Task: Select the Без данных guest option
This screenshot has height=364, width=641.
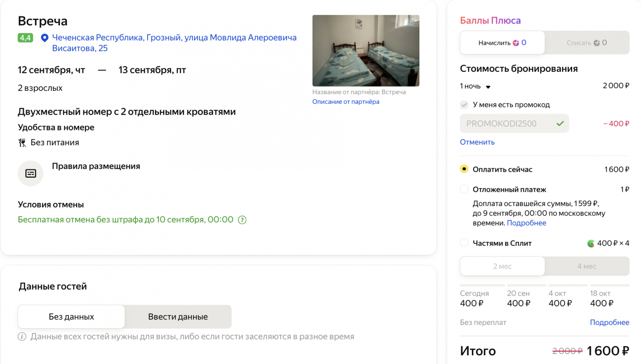Action: click(71, 317)
